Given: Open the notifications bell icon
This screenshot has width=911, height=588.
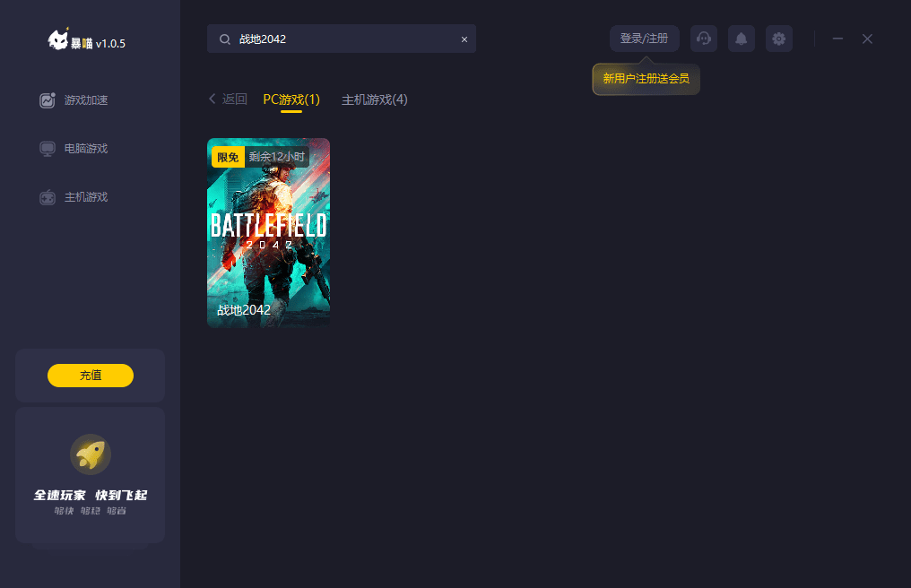Looking at the screenshot, I should [742, 39].
